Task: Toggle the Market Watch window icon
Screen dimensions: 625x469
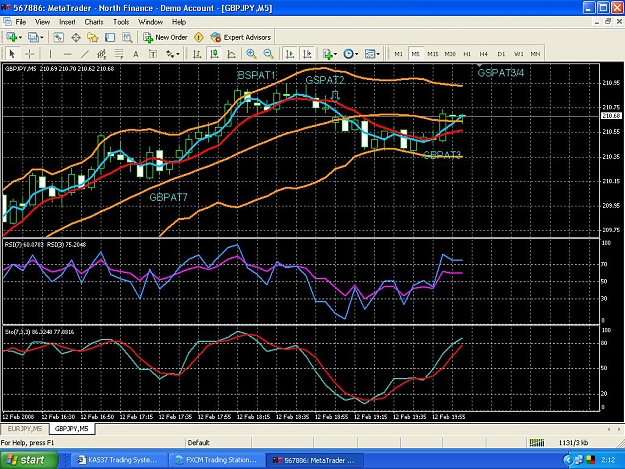Action: (x=58, y=37)
